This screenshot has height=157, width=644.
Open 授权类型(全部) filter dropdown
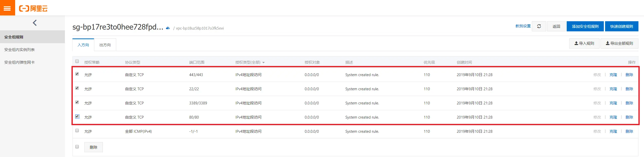click(250, 62)
